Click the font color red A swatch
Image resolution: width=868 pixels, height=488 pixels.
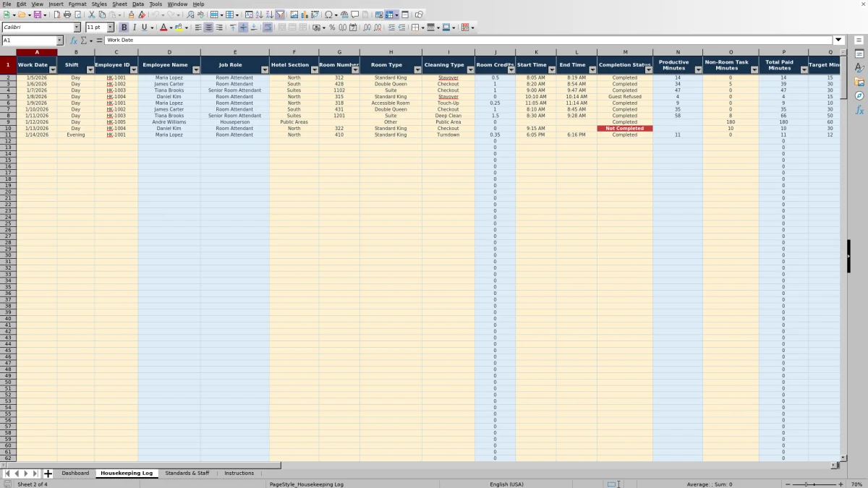pyautogui.click(x=162, y=27)
